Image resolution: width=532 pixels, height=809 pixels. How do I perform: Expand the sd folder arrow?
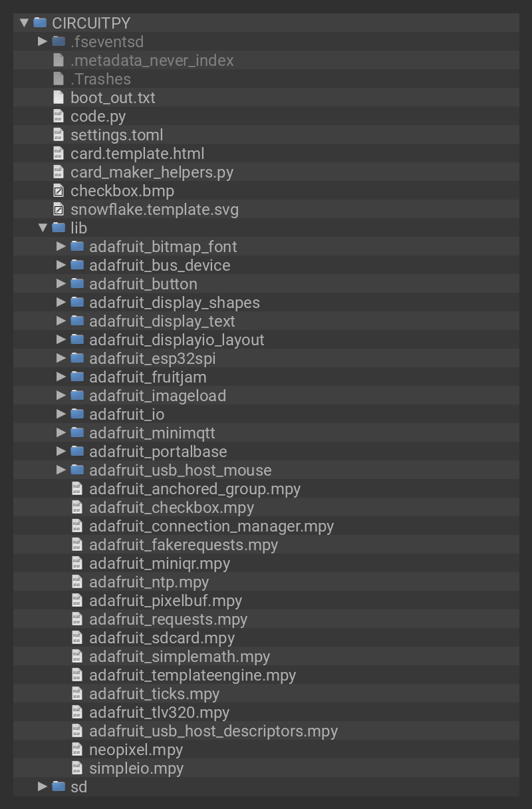(43, 786)
